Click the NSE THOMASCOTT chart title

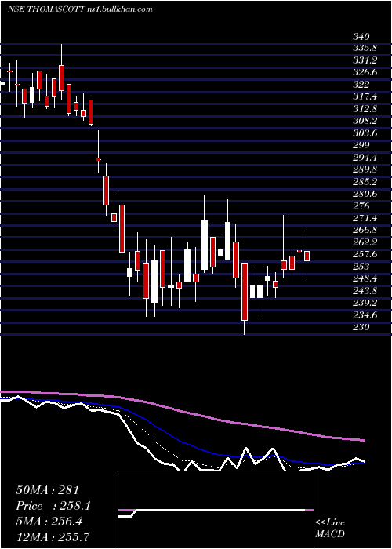pos(80,9)
